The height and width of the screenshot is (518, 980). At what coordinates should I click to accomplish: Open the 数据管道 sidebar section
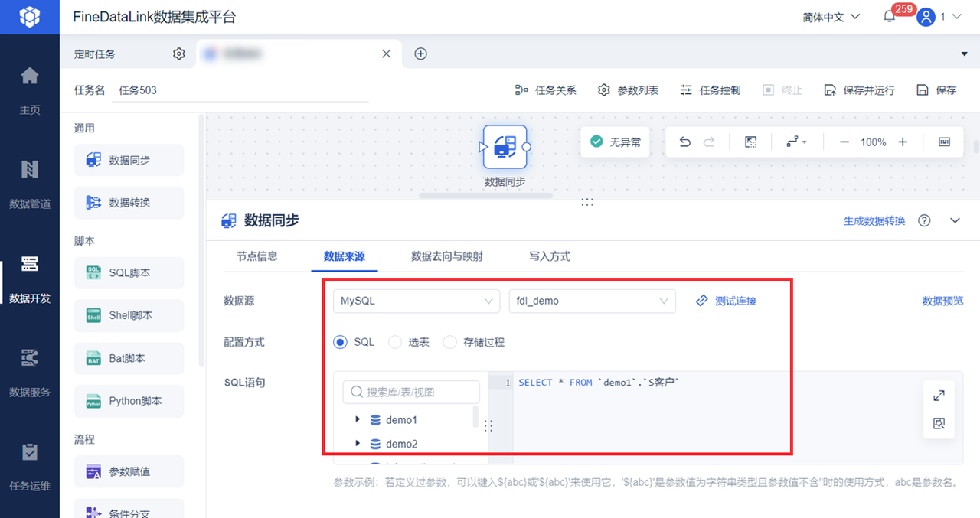[30, 184]
